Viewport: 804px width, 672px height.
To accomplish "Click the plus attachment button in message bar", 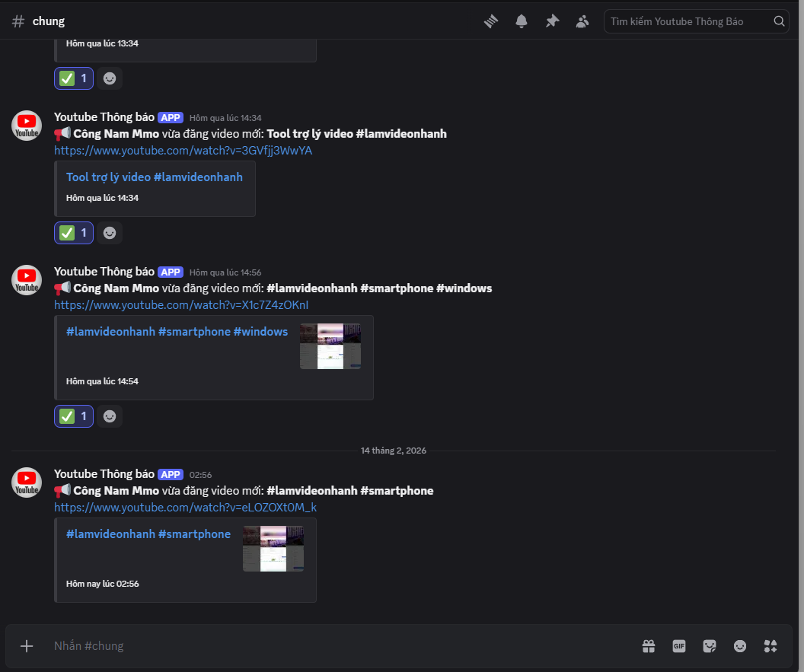I will [x=27, y=646].
